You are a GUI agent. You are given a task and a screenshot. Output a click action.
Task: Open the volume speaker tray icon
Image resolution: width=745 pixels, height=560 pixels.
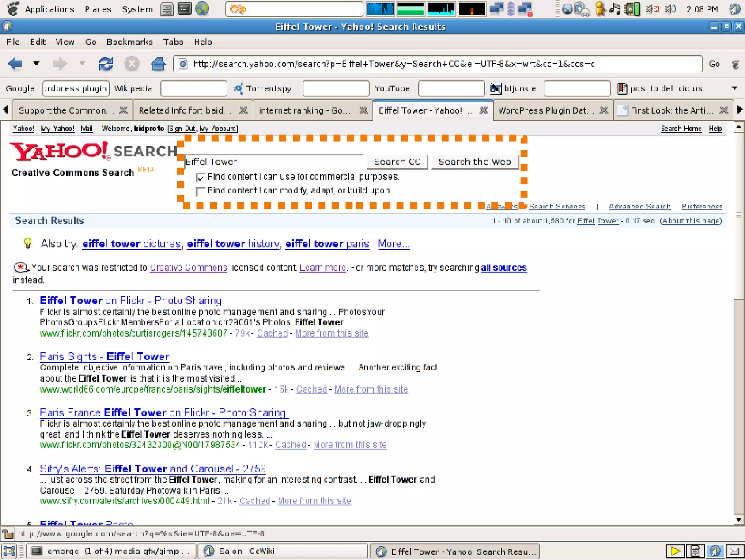click(670, 9)
